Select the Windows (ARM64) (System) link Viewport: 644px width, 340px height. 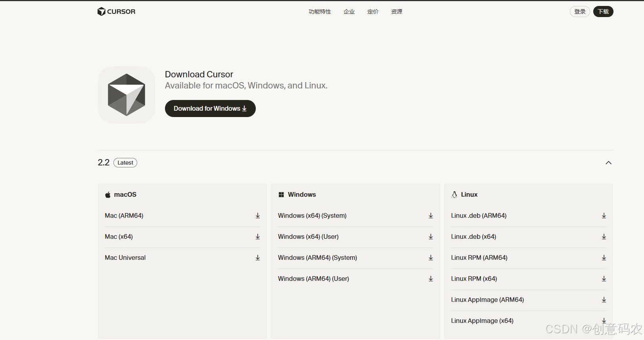318,257
